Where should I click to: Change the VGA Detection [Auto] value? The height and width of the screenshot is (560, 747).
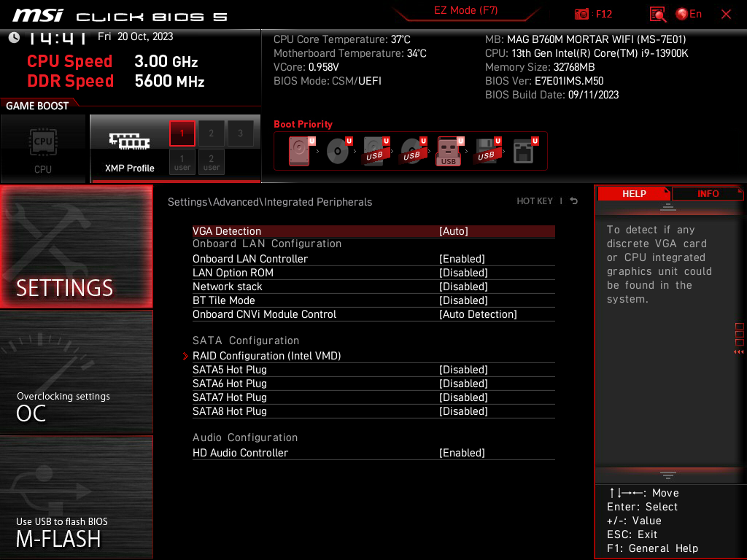click(x=454, y=231)
